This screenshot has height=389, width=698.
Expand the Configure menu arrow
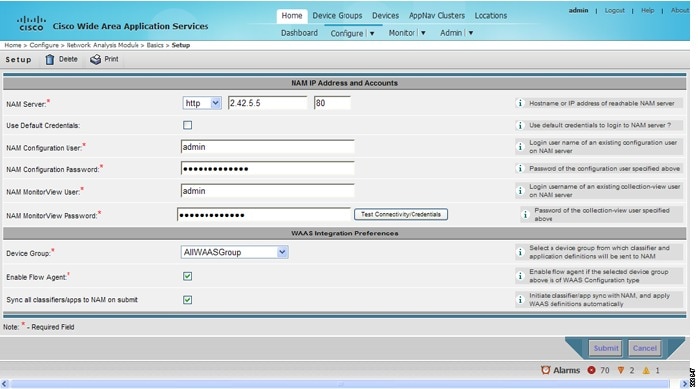point(372,33)
